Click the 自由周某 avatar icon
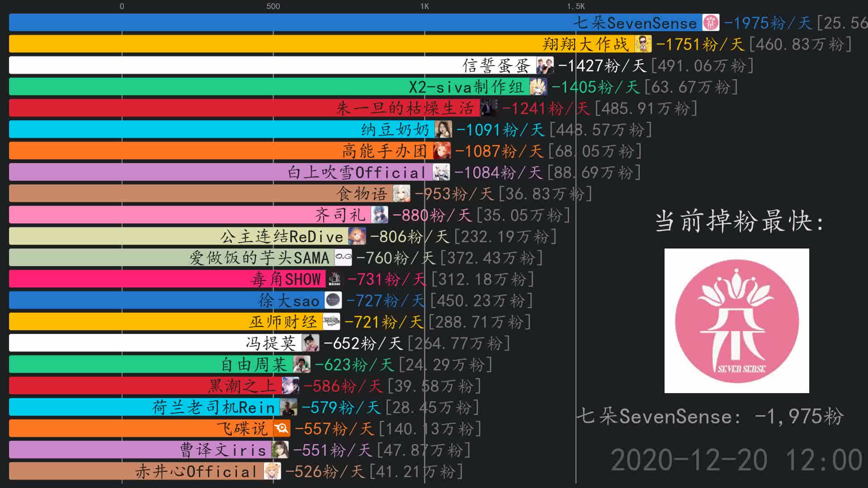 pos(302,364)
